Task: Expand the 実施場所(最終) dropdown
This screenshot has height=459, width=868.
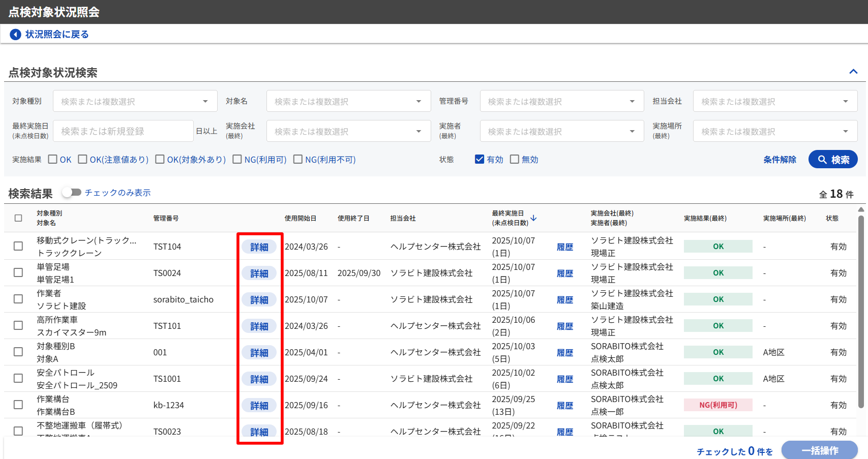Action: [774, 132]
